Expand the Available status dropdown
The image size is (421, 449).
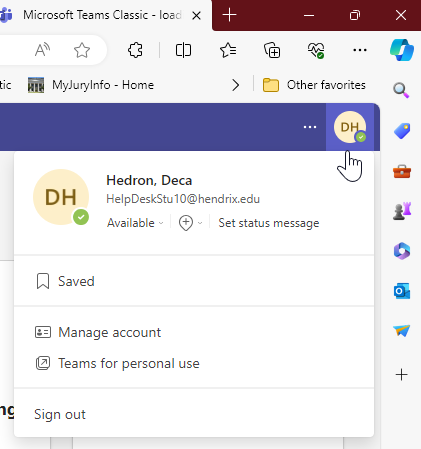click(135, 223)
